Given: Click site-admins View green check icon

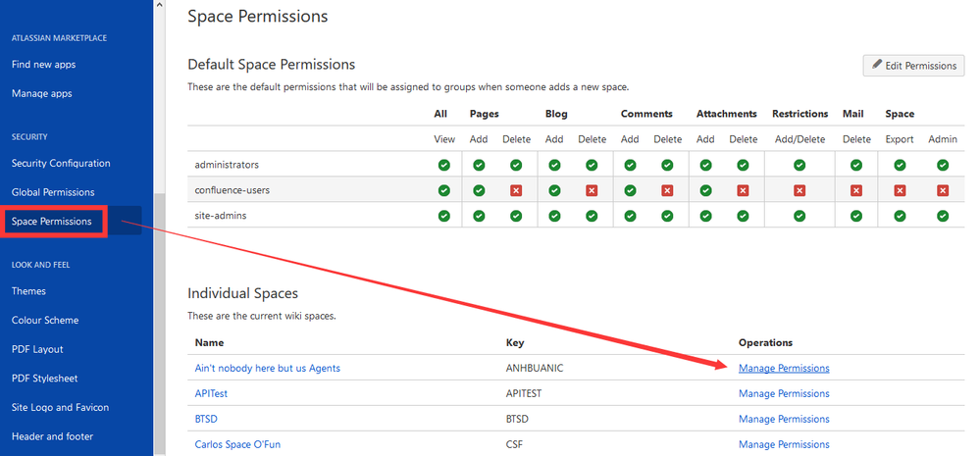Looking at the screenshot, I should point(443,216).
